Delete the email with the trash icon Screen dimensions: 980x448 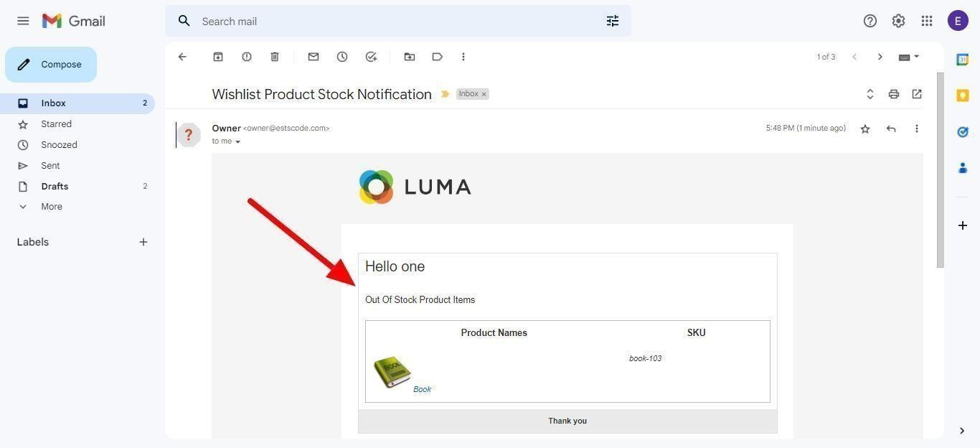275,57
